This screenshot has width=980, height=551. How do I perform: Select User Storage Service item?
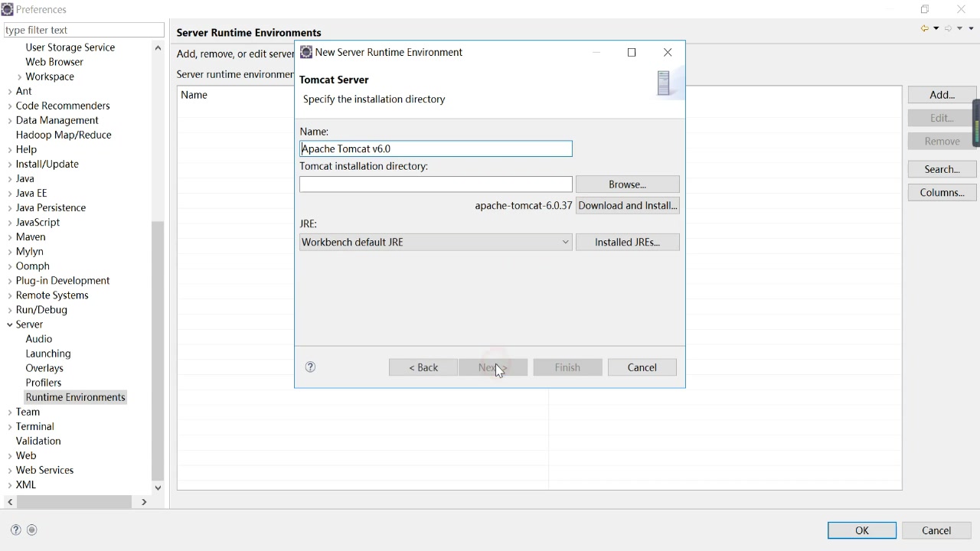coord(70,47)
